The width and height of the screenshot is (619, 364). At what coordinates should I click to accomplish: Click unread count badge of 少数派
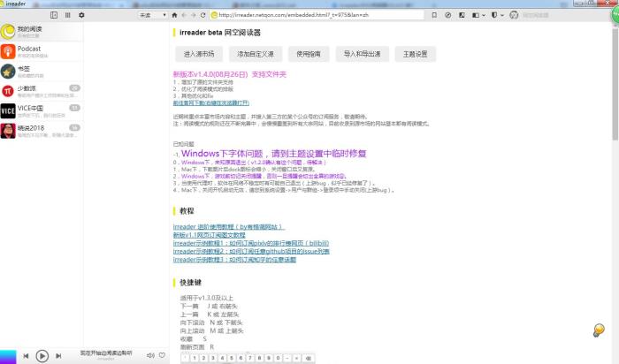74,88
